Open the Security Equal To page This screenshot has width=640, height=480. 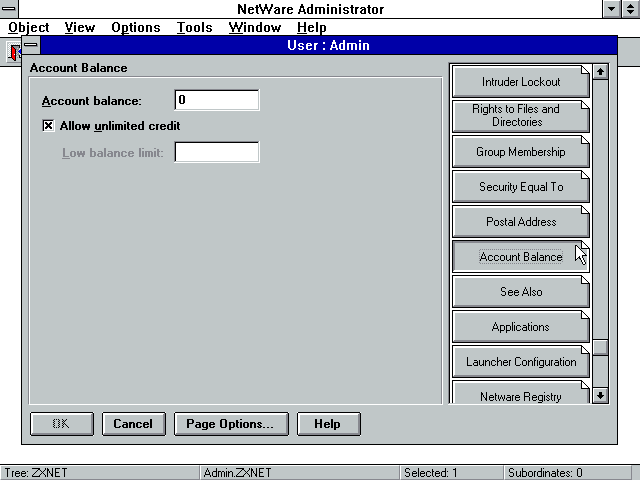(521, 187)
